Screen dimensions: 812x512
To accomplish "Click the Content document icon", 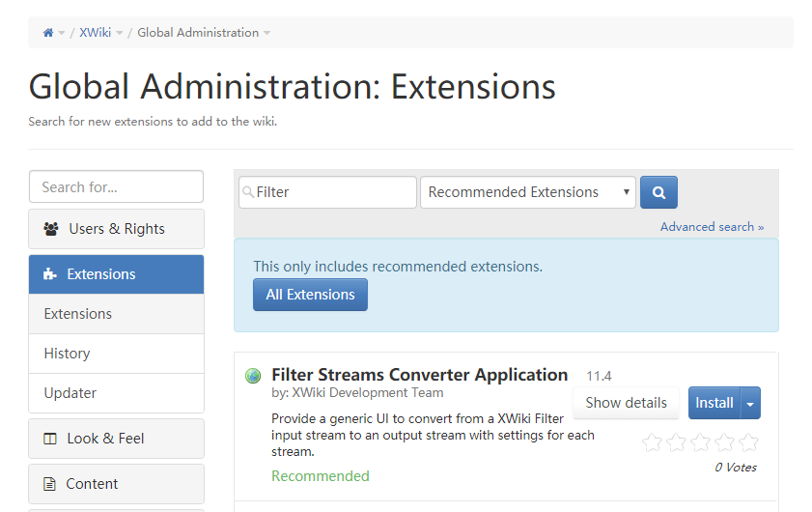I will tap(50, 484).
